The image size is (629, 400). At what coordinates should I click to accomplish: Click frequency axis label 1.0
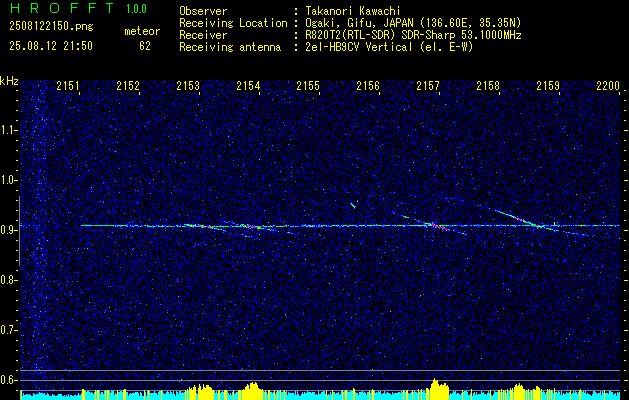click(8, 180)
